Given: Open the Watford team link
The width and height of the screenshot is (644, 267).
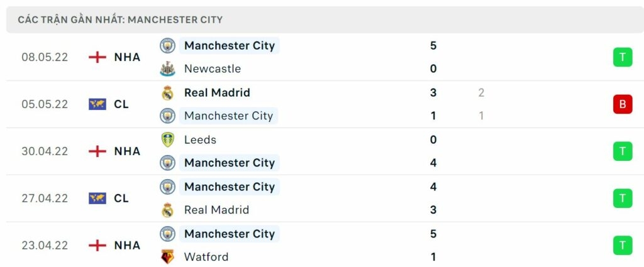Looking at the screenshot, I should [206, 257].
